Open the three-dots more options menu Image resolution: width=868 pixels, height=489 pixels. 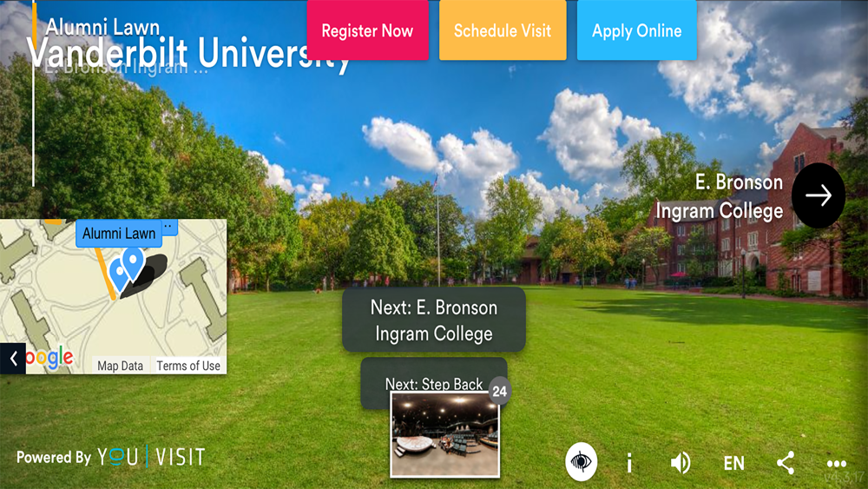(x=836, y=464)
